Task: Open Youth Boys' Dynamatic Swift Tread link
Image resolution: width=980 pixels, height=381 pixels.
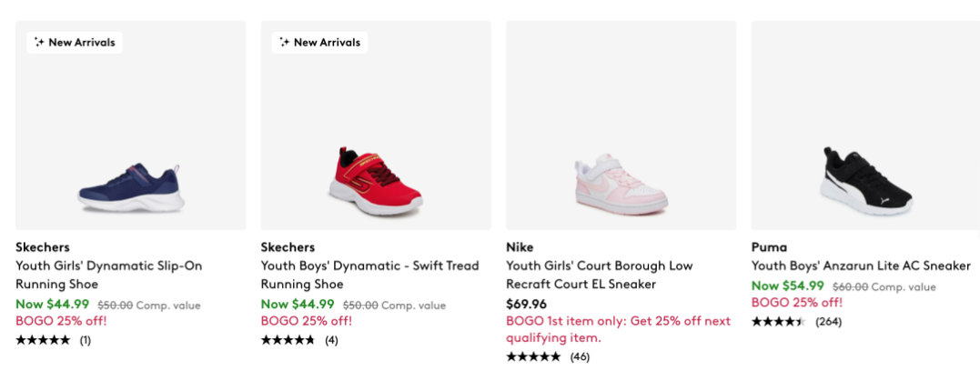Action: (x=369, y=275)
